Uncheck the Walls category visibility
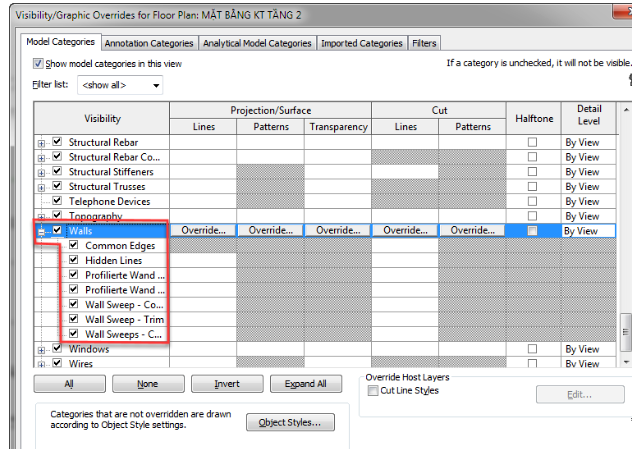Viewport: 632px width, 449px height. pos(57,230)
